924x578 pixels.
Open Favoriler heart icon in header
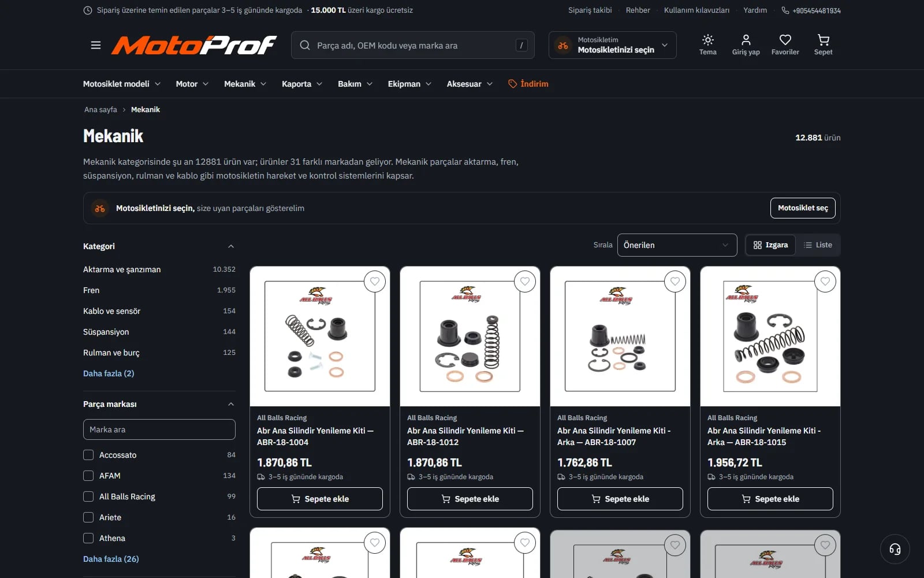(785, 45)
